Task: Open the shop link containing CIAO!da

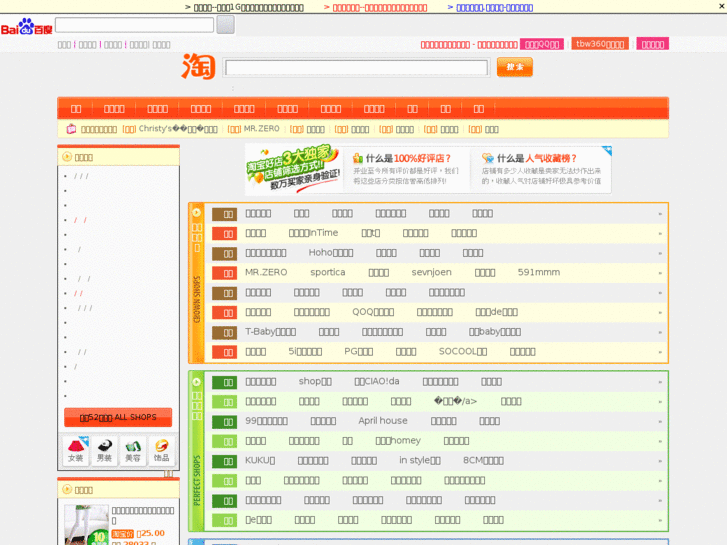Action: pyautogui.click(x=377, y=381)
